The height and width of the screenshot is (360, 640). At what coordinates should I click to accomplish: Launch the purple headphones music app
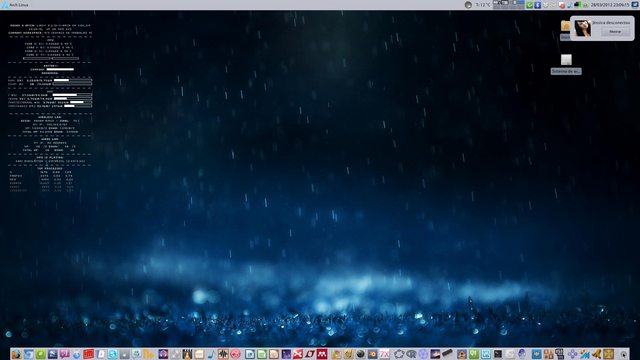click(x=163, y=354)
